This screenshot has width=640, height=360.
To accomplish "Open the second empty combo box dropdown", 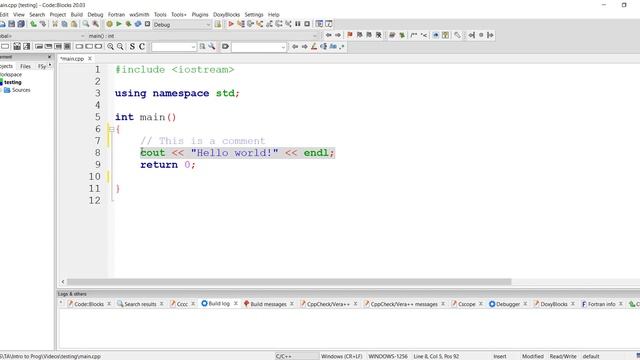I will tap(283, 47).
